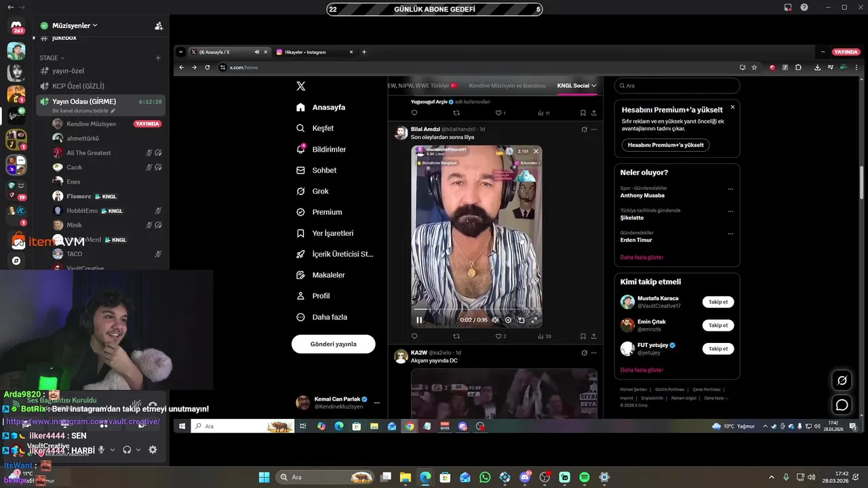Image resolution: width=868 pixels, height=488 pixels.
Task: Click Hesabını Premium+'a yükselt button
Action: pos(665,145)
